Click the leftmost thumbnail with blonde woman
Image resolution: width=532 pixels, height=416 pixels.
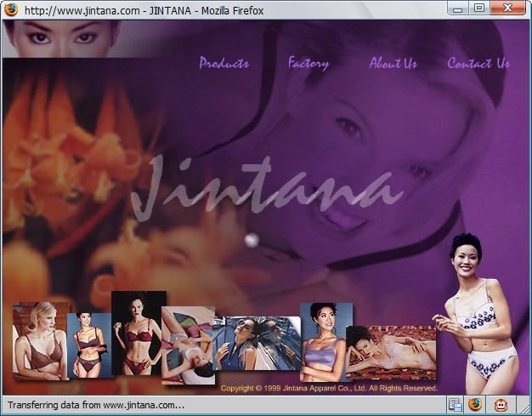(x=39, y=340)
